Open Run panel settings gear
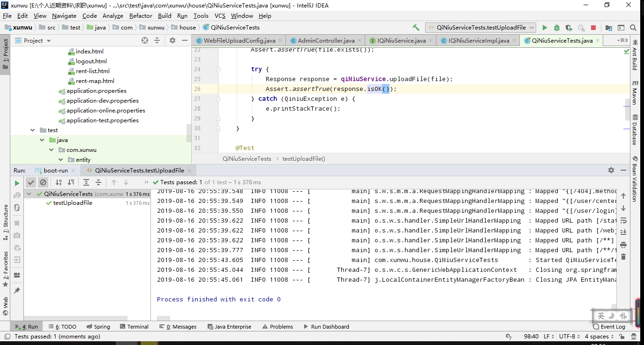 click(611, 171)
